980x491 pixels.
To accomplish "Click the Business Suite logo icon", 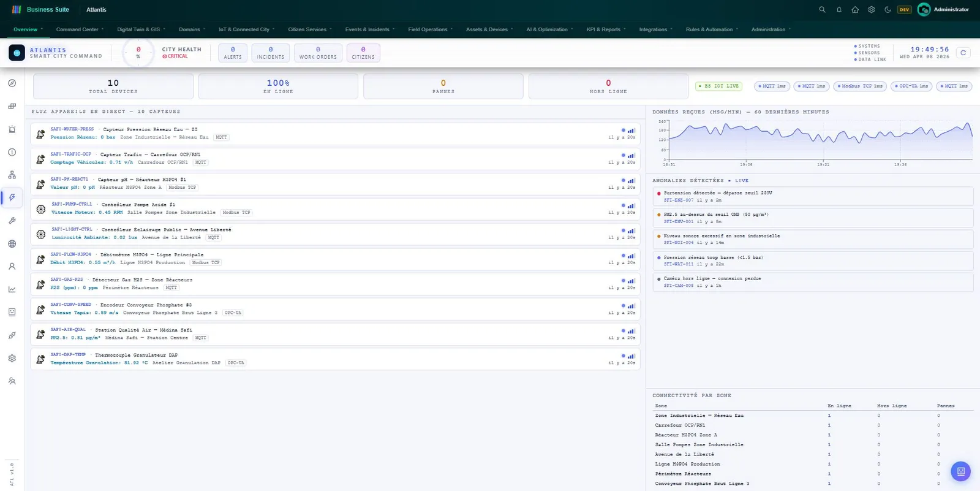I will (x=17, y=10).
